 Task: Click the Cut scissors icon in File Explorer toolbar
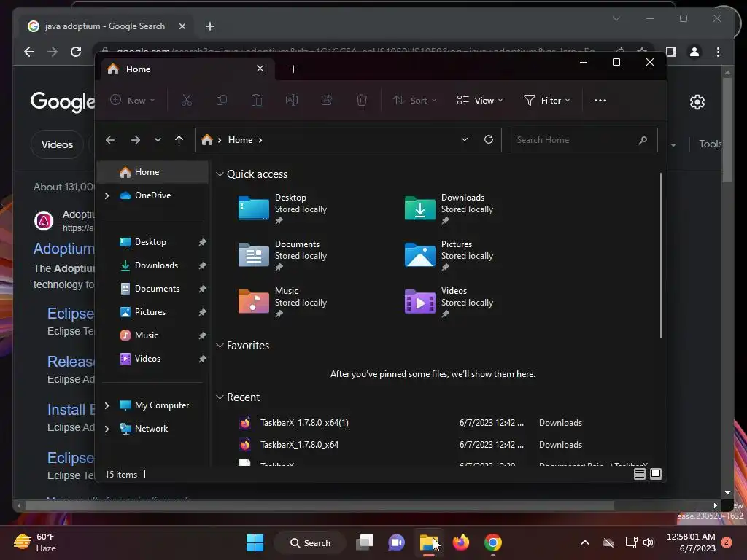pos(186,100)
